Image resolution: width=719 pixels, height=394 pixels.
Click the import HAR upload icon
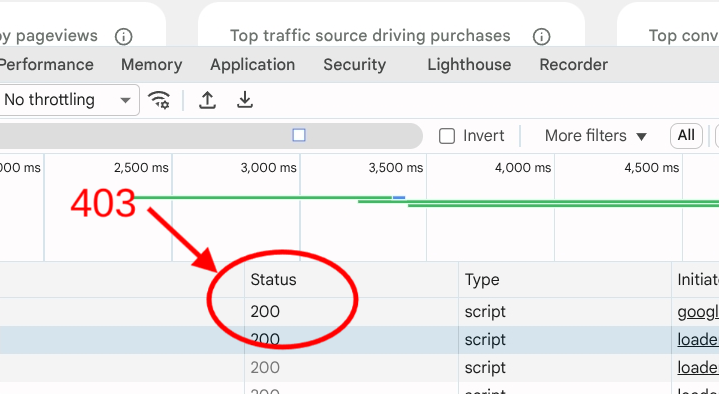(207, 100)
